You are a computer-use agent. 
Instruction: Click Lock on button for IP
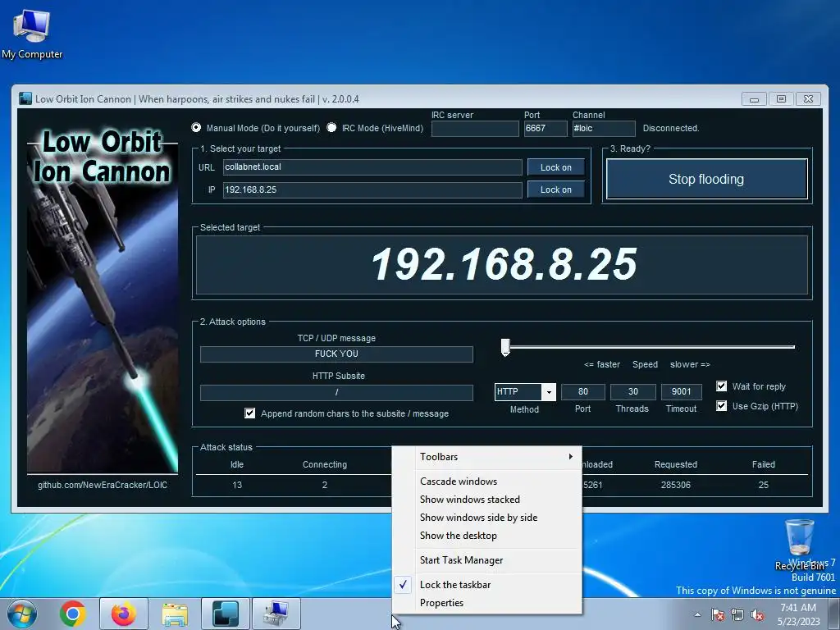click(555, 189)
